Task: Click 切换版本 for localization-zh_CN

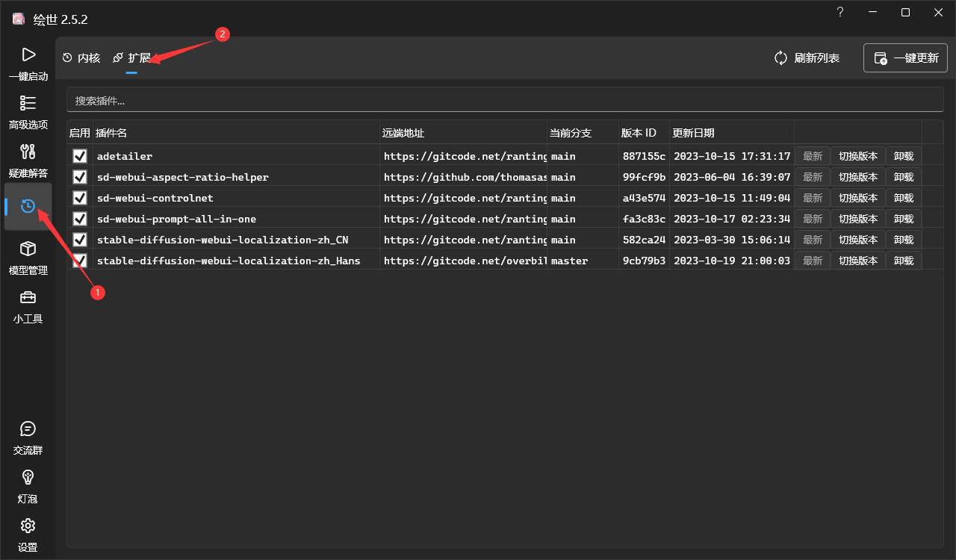Action: pyautogui.click(x=858, y=240)
